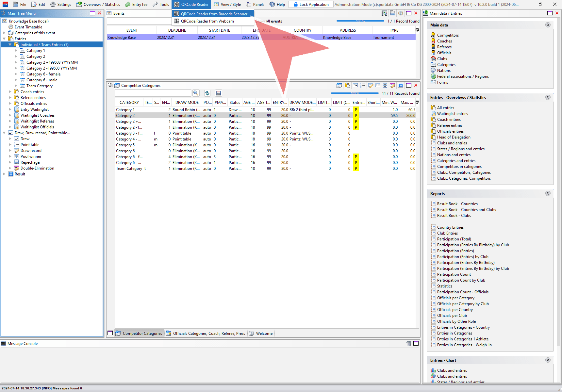Viewport: 562px width, 392px height.
Task: Click the search magnifier icon in Competitor Categories
Action: point(196,93)
